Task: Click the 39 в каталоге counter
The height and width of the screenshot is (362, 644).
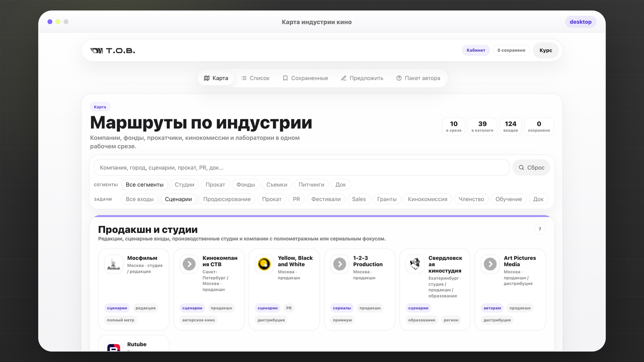Action: pyautogui.click(x=482, y=126)
